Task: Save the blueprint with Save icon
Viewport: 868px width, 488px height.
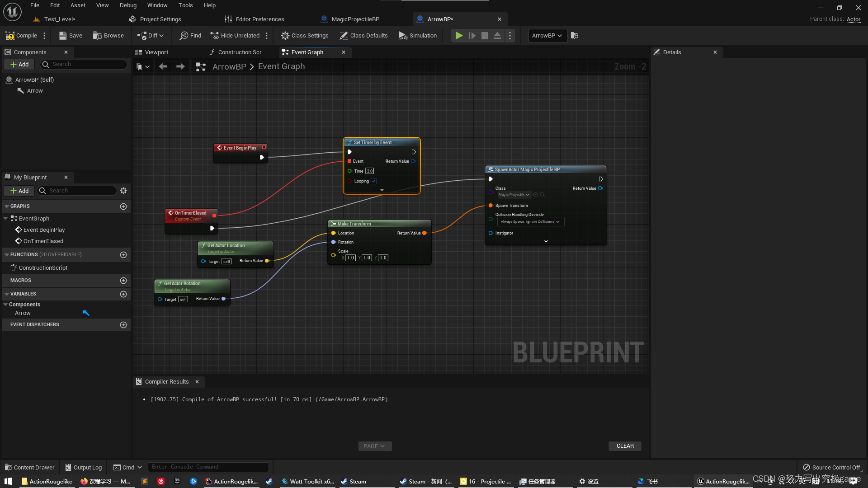Action: (x=63, y=36)
